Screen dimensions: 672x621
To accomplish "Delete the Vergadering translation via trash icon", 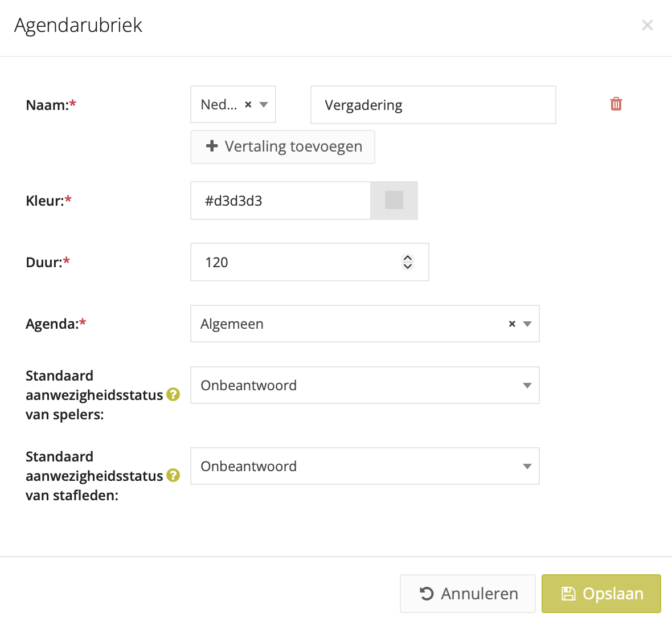I will (616, 104).
